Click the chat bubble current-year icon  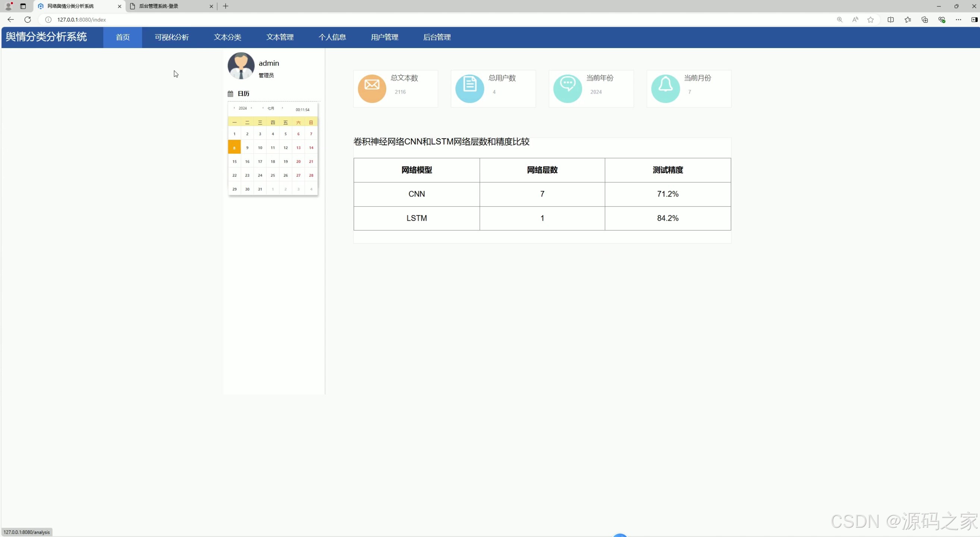(567, 88)
